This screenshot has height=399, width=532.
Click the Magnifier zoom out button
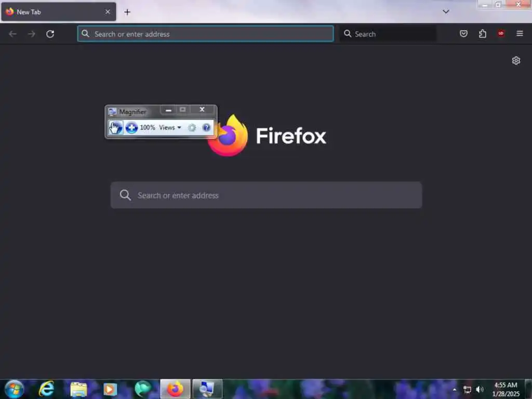pos(115,128)
